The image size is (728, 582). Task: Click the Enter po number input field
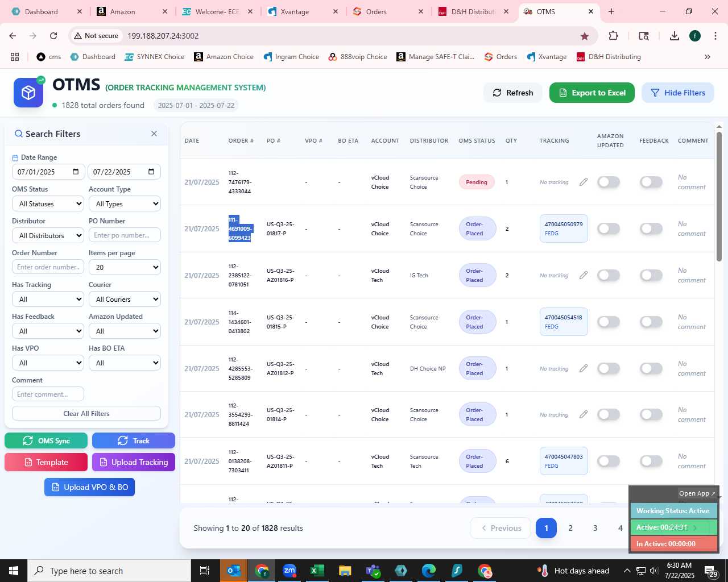tap(125, 235)
